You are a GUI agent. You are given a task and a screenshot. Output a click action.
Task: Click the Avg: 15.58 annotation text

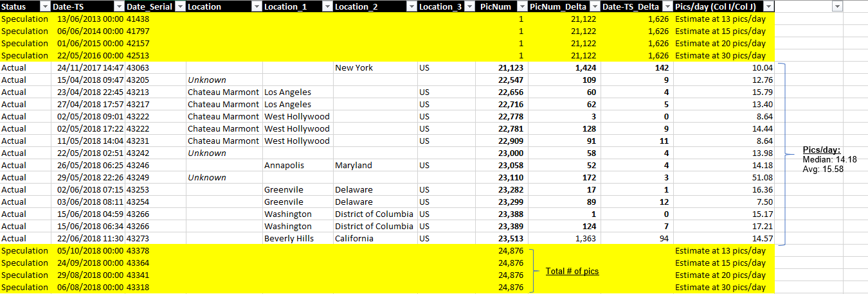click(x=822, y=169)
